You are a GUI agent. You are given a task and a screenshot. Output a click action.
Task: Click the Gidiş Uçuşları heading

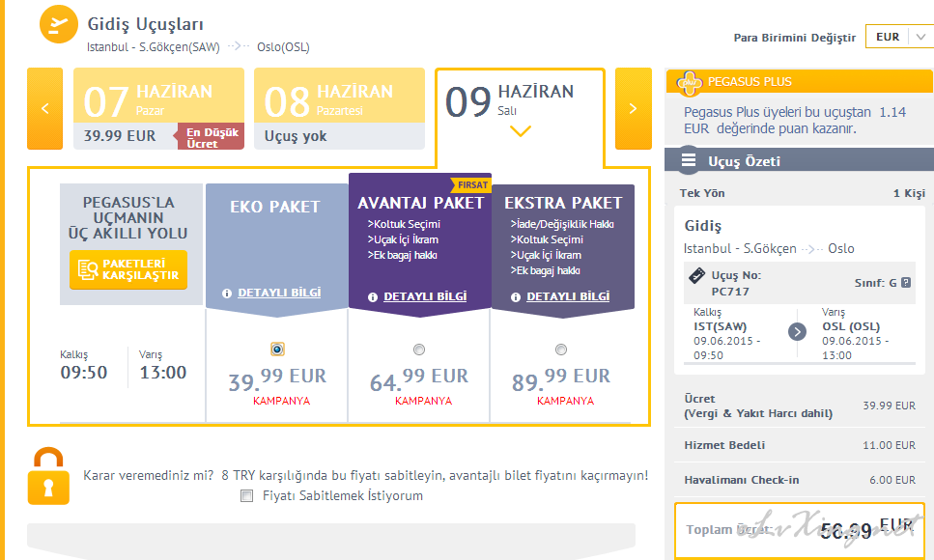[x=145, y=24]
